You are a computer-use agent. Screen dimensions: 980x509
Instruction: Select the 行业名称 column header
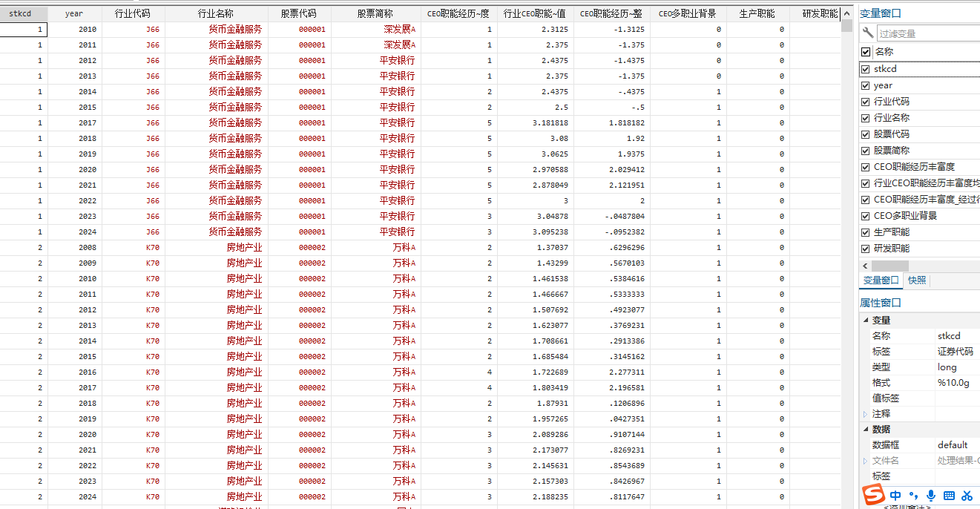pos(217,13)
